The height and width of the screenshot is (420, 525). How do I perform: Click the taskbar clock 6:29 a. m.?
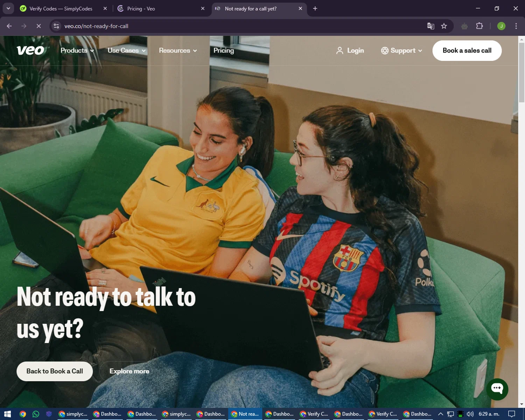click(489, 414)
